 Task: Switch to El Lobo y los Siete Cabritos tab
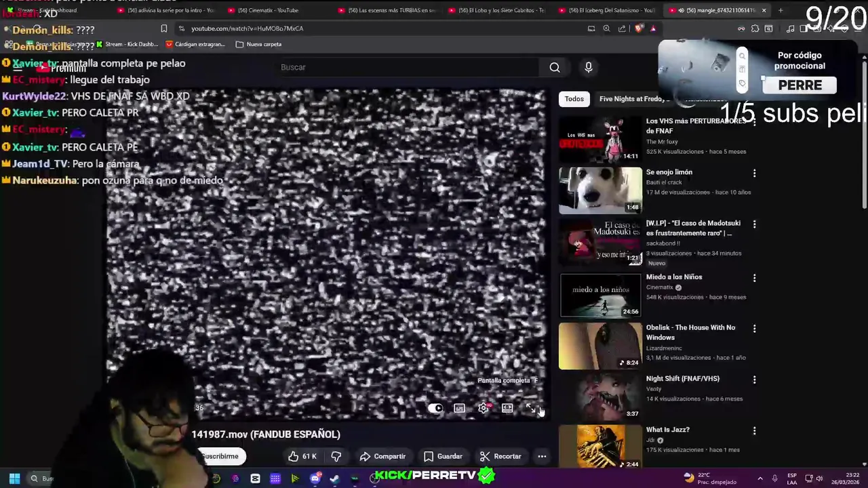coord(500,10)
